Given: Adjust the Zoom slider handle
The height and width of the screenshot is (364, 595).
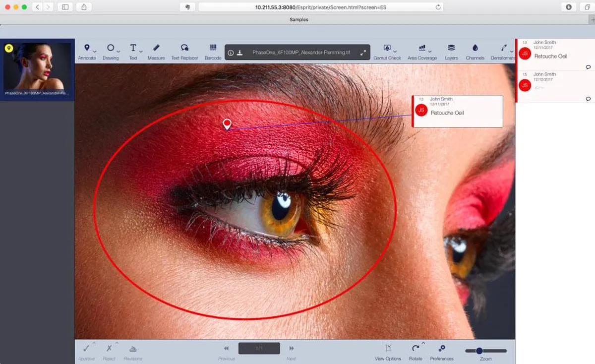Looking at the screenshot, I should pos(479,351).
